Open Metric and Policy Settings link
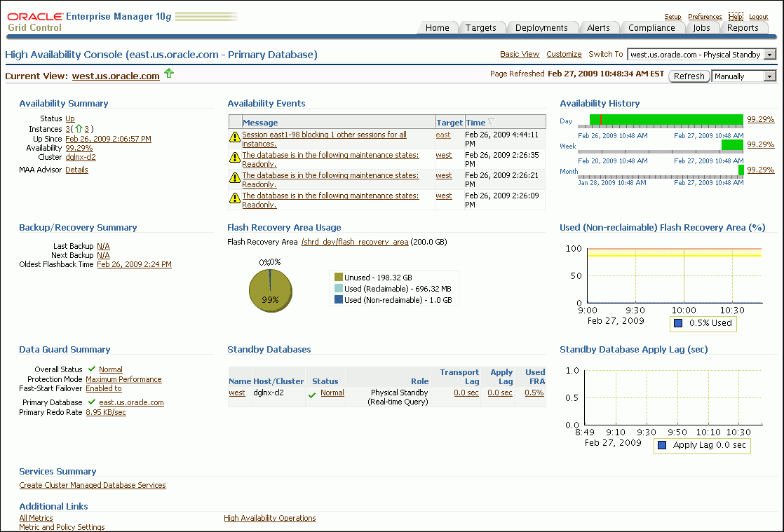Image resolution: width=784 pixels, height=532 pixels. coord(62,527)
